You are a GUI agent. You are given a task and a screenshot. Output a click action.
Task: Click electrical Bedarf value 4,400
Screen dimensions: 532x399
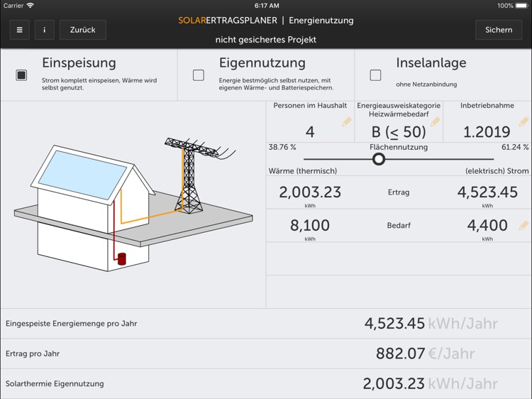point(487,226)
